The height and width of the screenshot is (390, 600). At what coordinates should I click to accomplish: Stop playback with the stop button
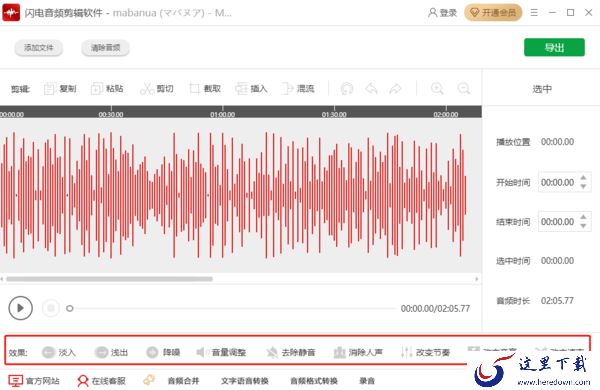click(51, 308)
